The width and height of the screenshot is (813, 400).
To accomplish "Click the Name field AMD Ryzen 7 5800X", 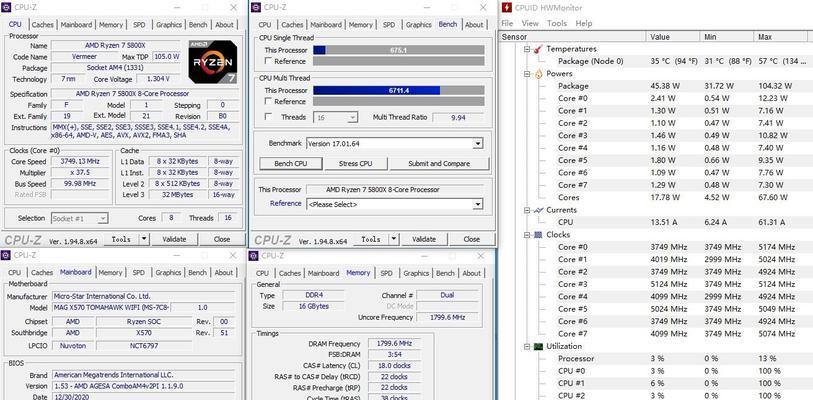I will tap(115, 46).
